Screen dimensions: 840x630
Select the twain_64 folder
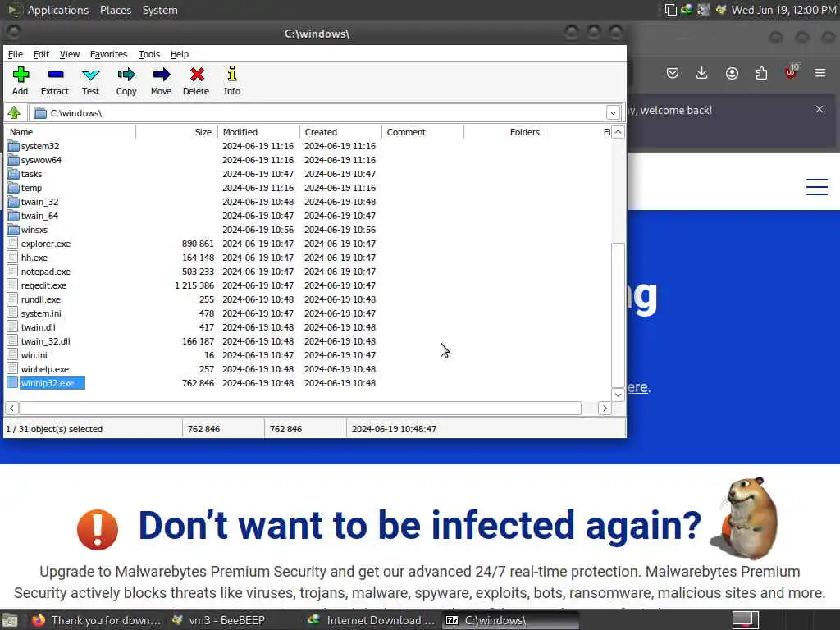[x=39, y=216]
